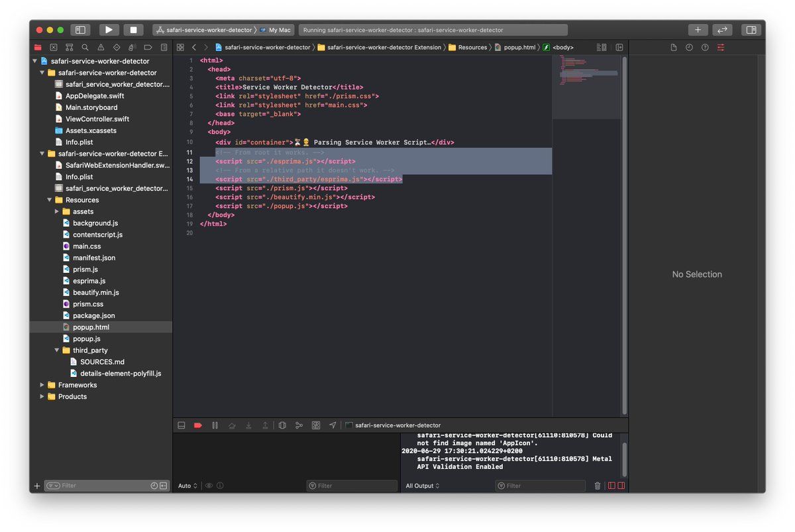Open the Report navigator icon
795x532 pixels.
click(x=164, y=48)
